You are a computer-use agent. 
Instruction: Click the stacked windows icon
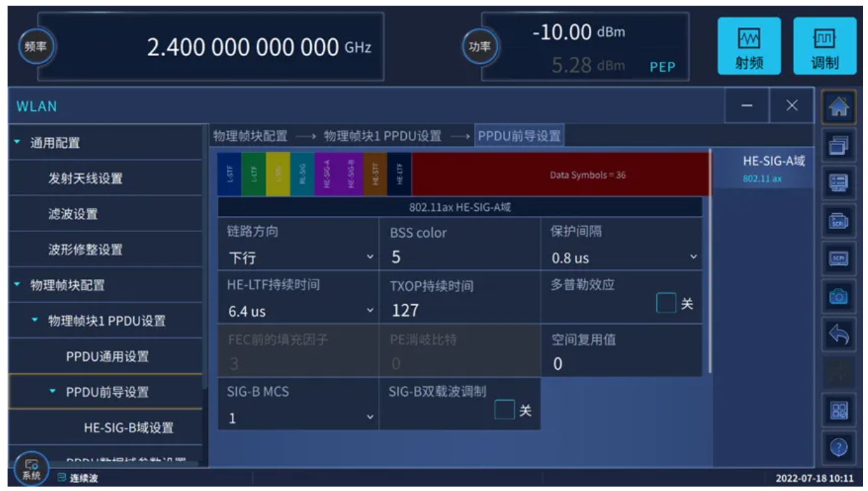[x=838, y=146]
